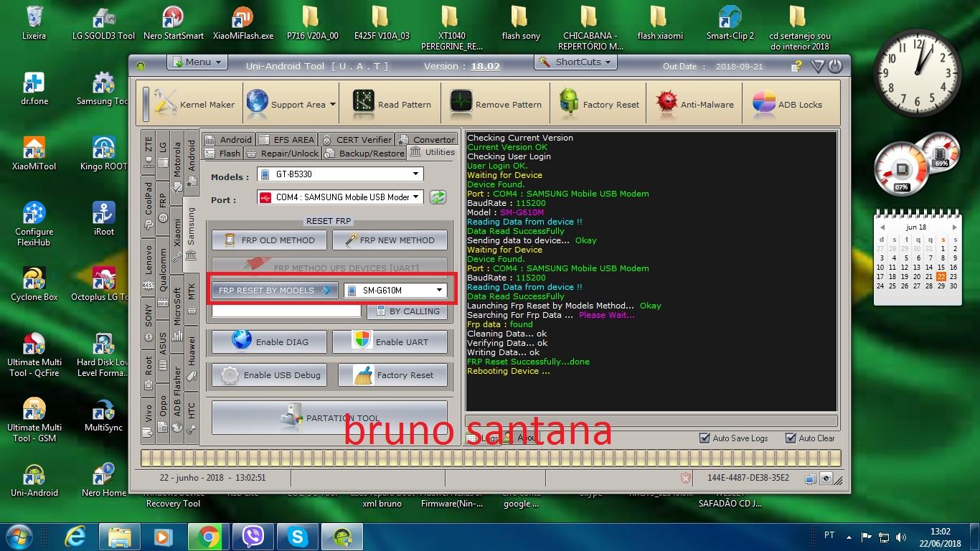Image resolution: width=980 pixels, height=551 pixels.
Task: Click the FRP OLD METHOD button
Action: 269,240
